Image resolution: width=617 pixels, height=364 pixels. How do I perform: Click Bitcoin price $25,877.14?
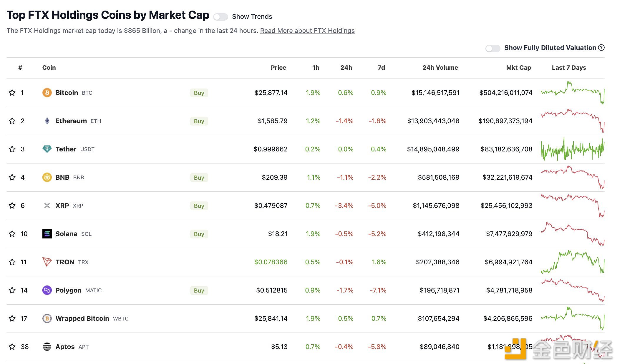(x=271, y=93)
